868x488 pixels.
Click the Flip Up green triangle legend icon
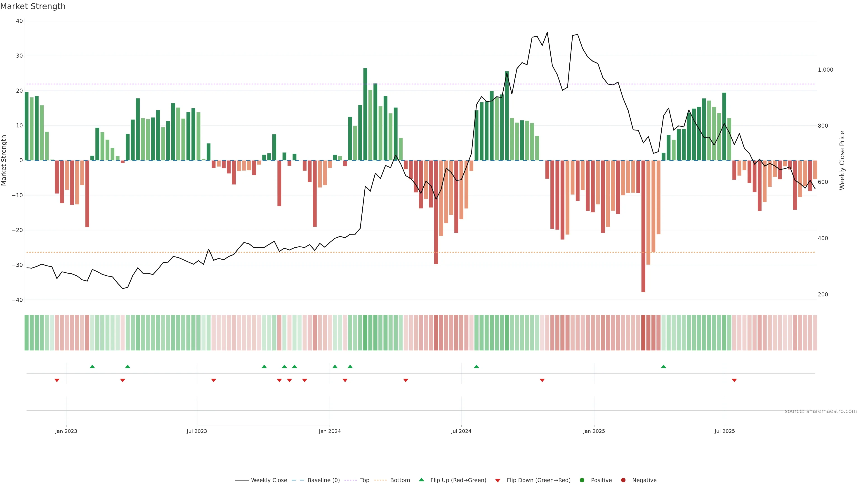[421, 480]
